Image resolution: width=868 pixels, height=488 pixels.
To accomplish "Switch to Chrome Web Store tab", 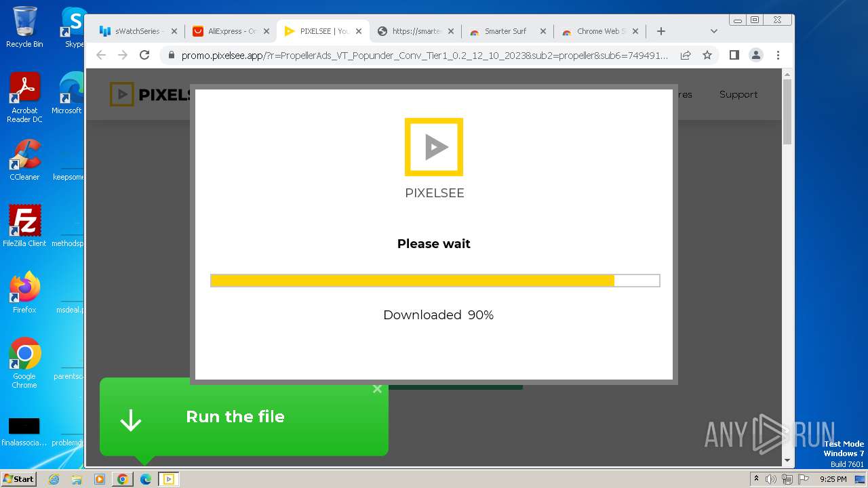I will (599, 31).
